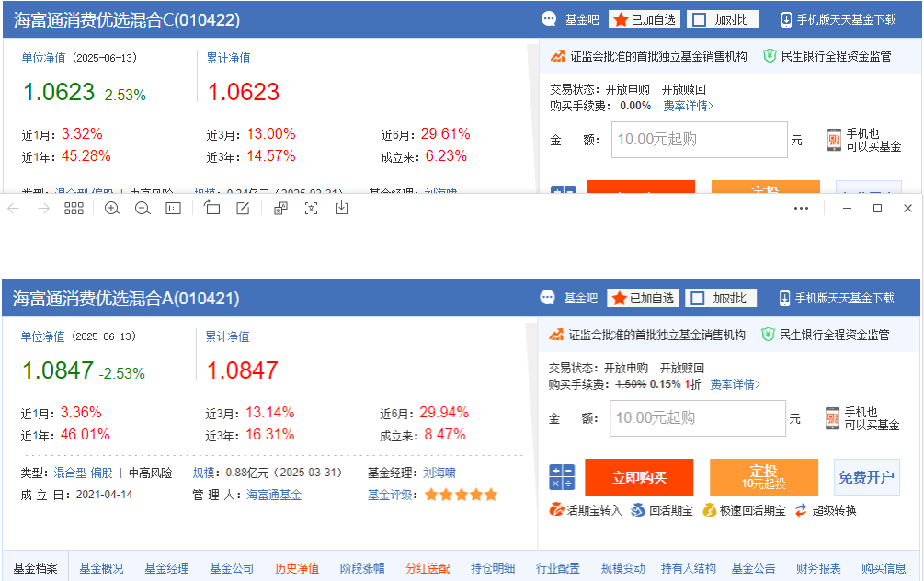Click phone QR icon in fund 010422 panel
Viewport: 924px width, 581px height.
coord(834,140)
